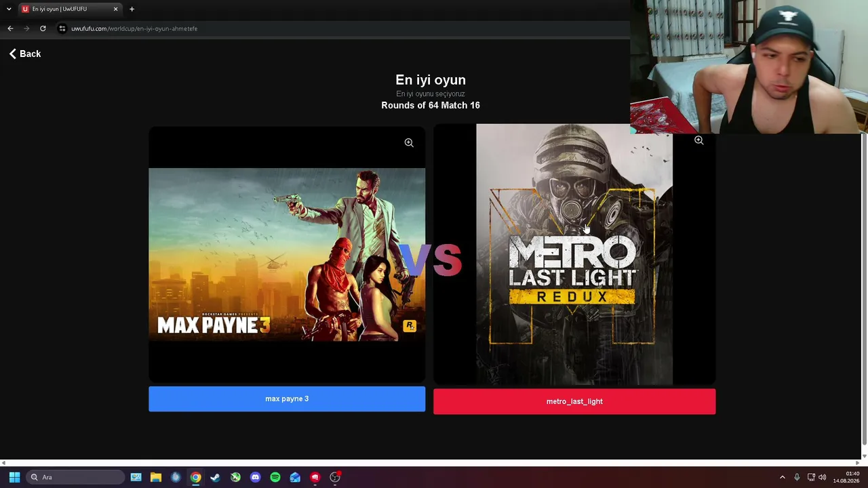868x488 pixels.
Task: Open the tab search dropdown arrow
Action: [9, 9]
